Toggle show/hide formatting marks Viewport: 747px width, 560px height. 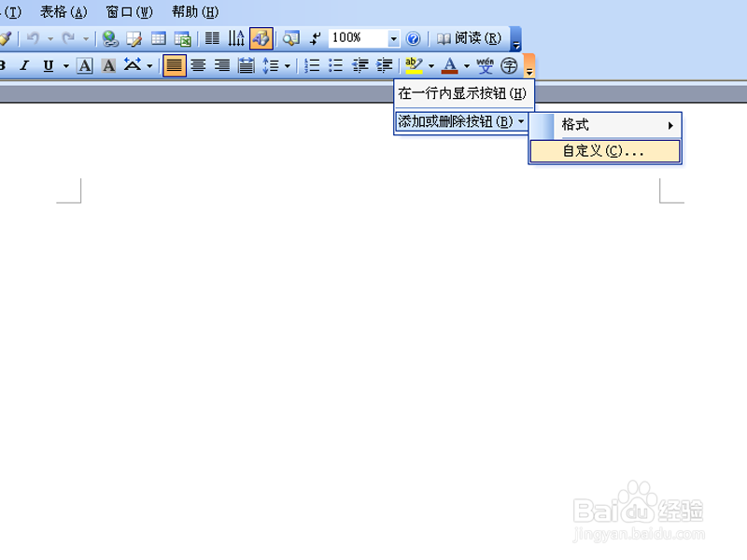point(315,38)
